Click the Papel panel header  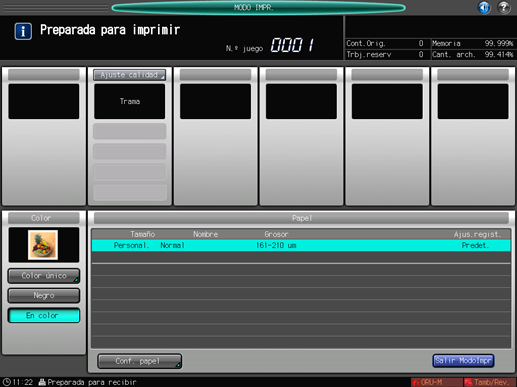tap(301, 218)
